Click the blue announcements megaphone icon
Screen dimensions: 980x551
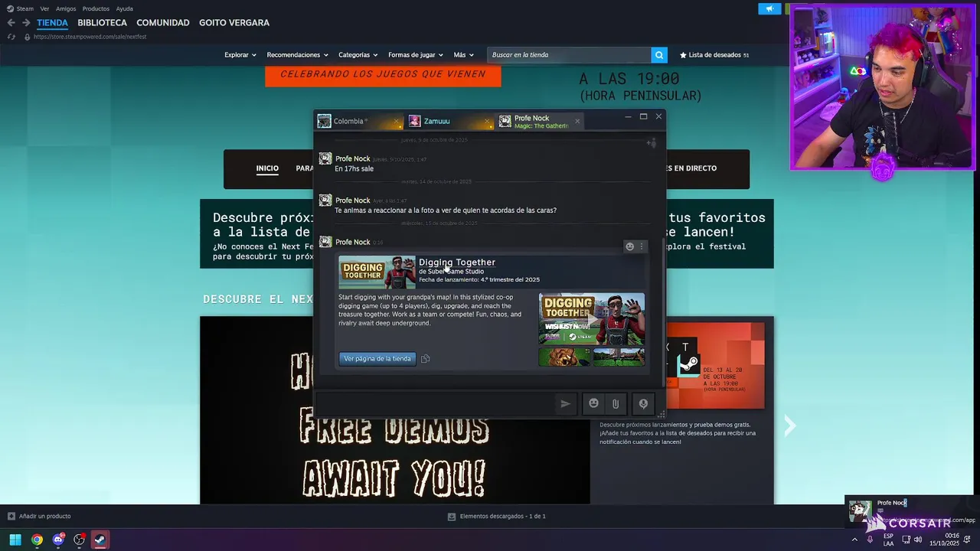click(769, 8)
